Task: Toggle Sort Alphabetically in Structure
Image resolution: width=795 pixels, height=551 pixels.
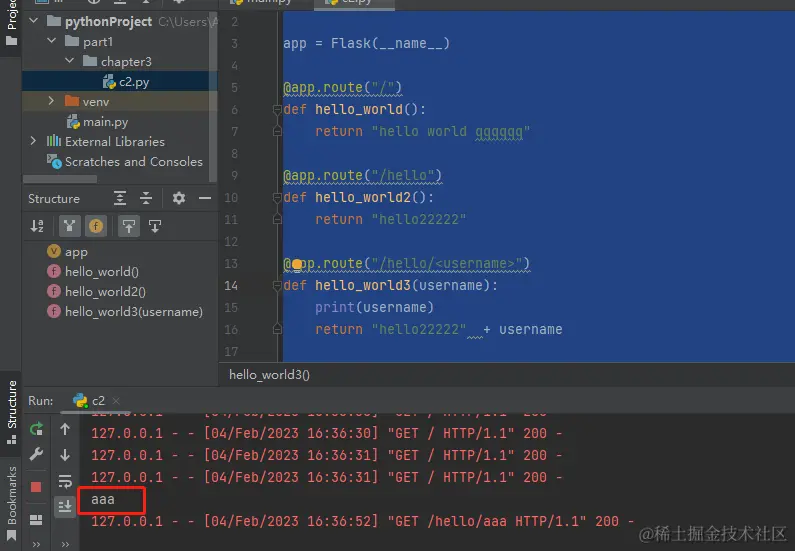Action: [x=37, y=226]
